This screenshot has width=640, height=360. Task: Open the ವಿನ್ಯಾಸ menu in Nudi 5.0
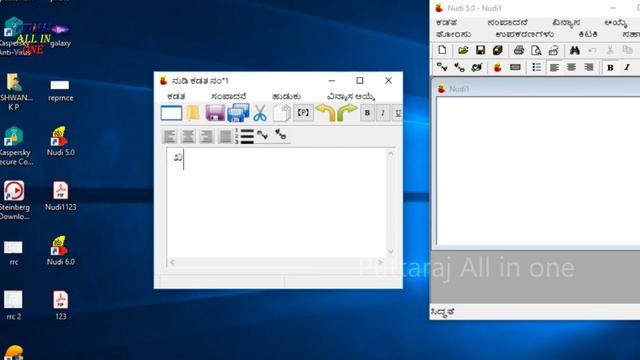[x=566, y=22]
